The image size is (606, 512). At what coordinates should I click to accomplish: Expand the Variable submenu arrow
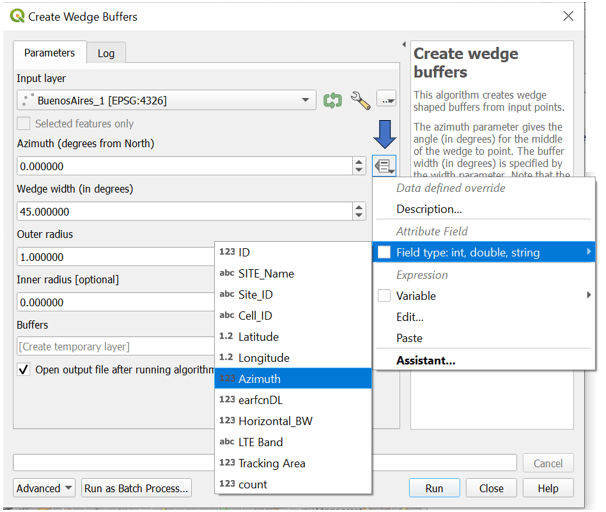[x=588, y=296]
